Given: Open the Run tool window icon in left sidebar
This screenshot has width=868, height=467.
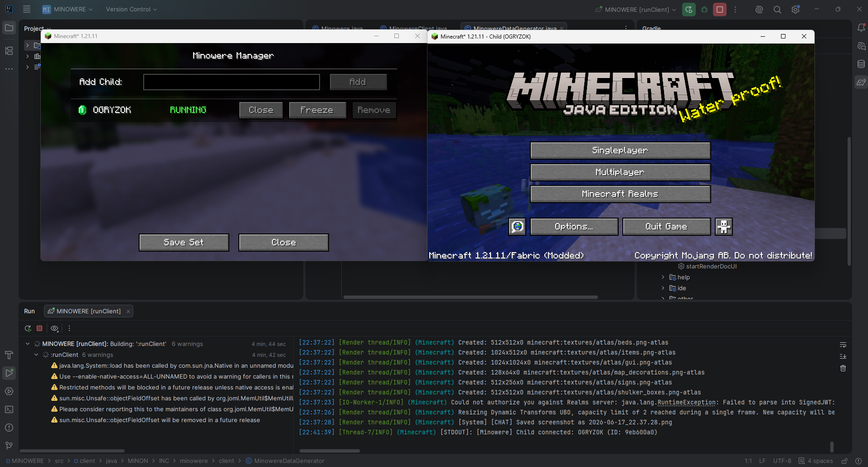Looking at the screenshot, I should [9, 373].
